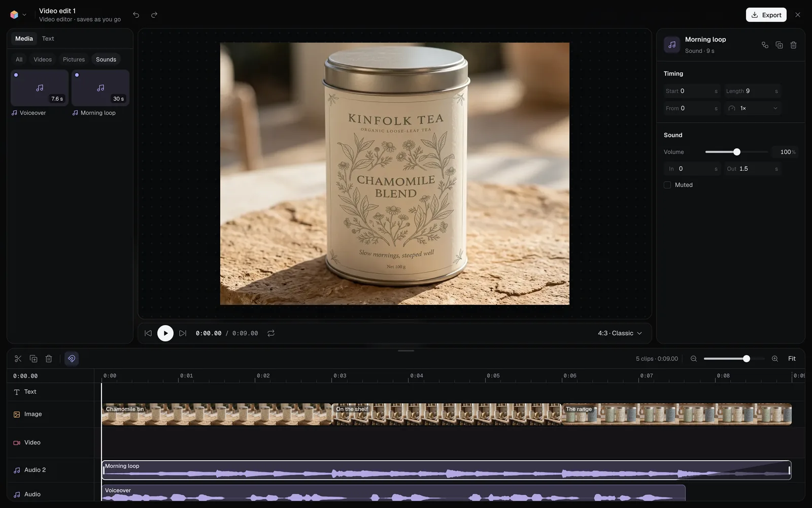Select the split scissors tool
The image size is (812, 508).
18,359
